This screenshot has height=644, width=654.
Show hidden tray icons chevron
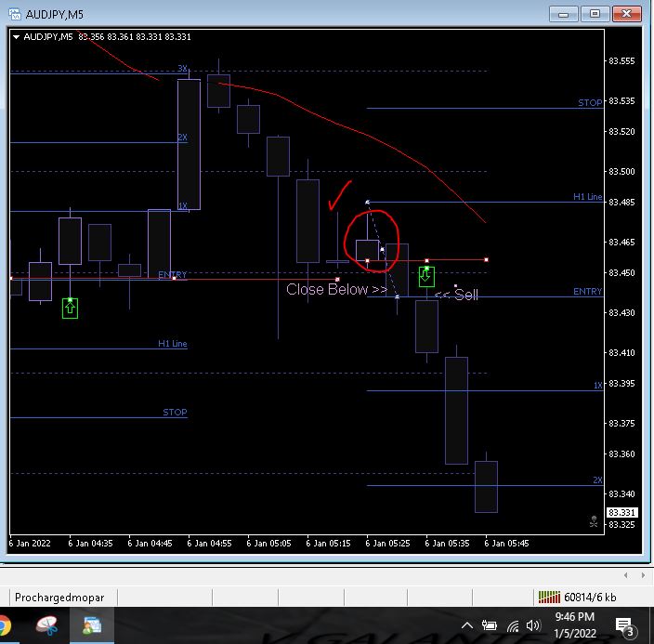[466, 625]
